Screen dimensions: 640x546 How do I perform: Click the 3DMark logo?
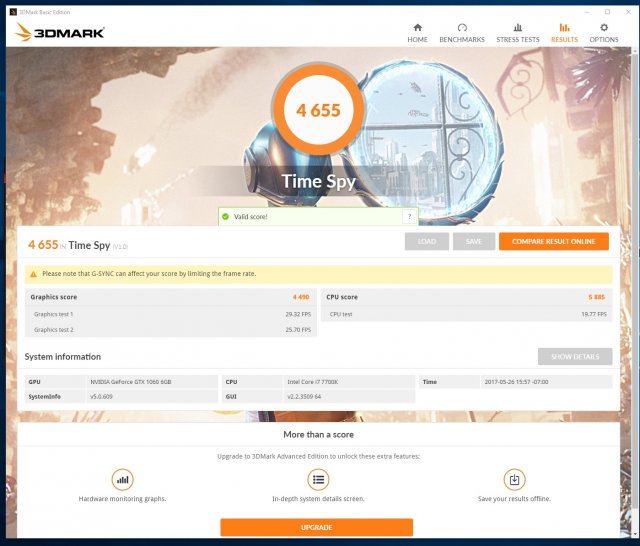(x=60, y=32)
